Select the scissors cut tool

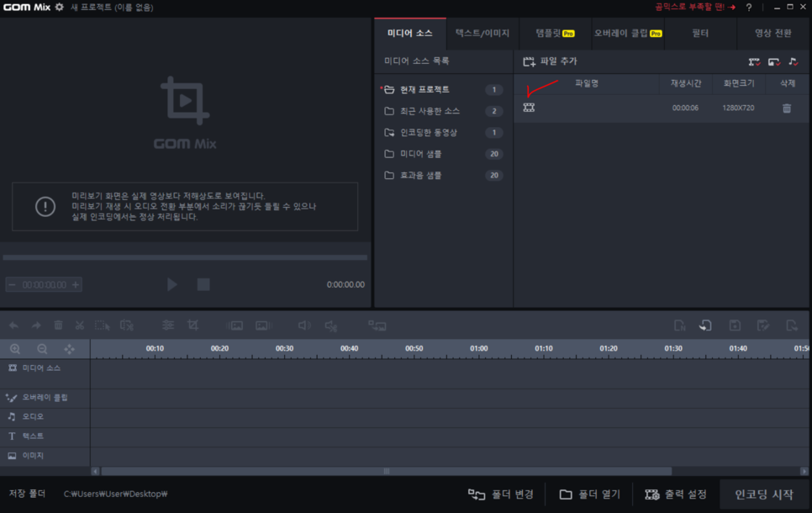(79, 325)
